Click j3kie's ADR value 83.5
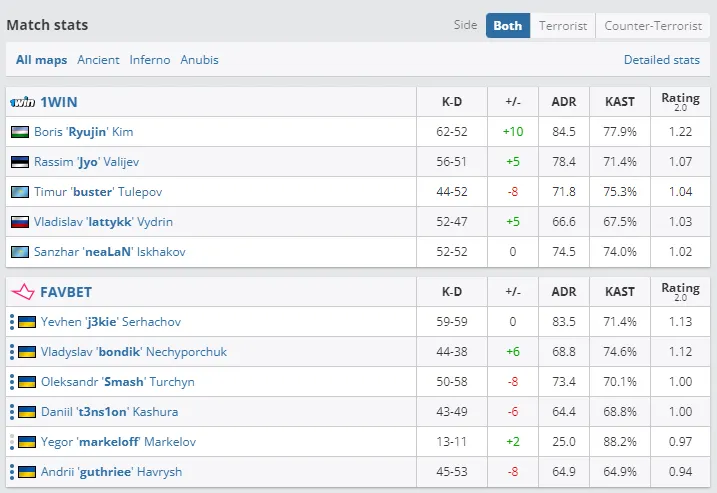Screen dimensions: 717x493 pyautogui.click(x=564, y=322)
